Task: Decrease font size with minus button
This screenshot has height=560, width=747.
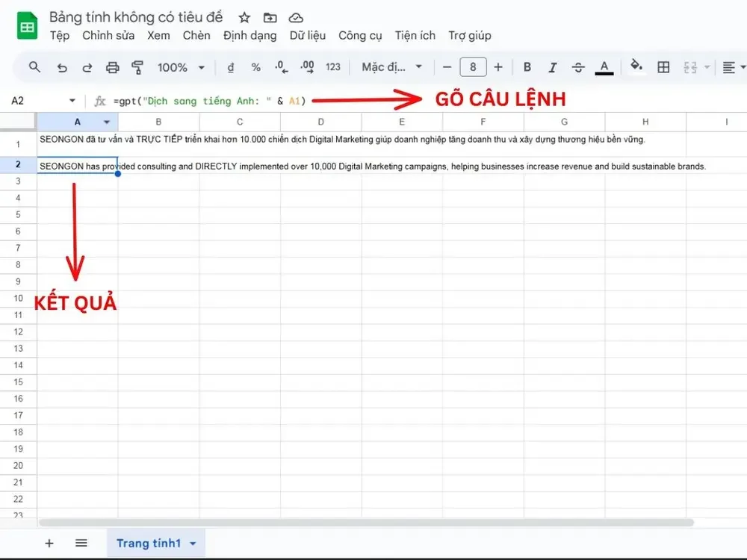Action: (447, 67)
